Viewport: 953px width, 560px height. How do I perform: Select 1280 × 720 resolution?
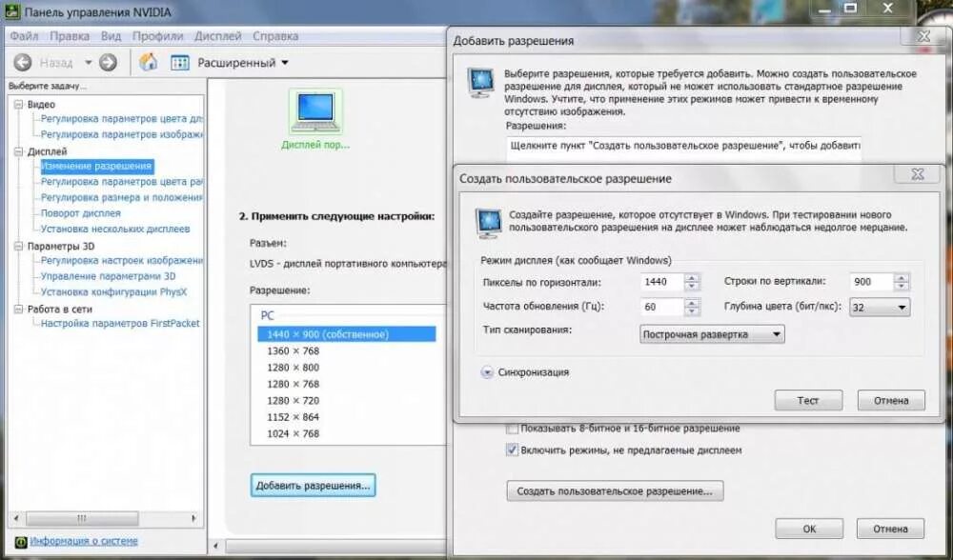pos(293,401)
